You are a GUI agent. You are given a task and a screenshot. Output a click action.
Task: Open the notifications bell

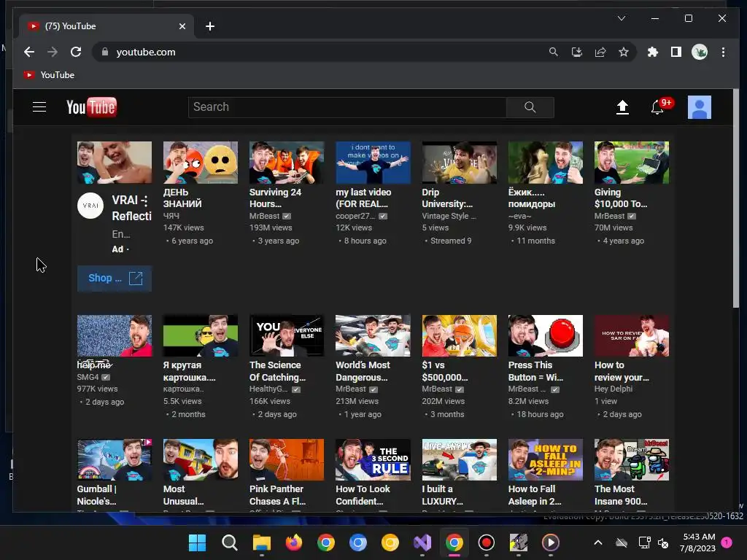click(x=657, y=107)
